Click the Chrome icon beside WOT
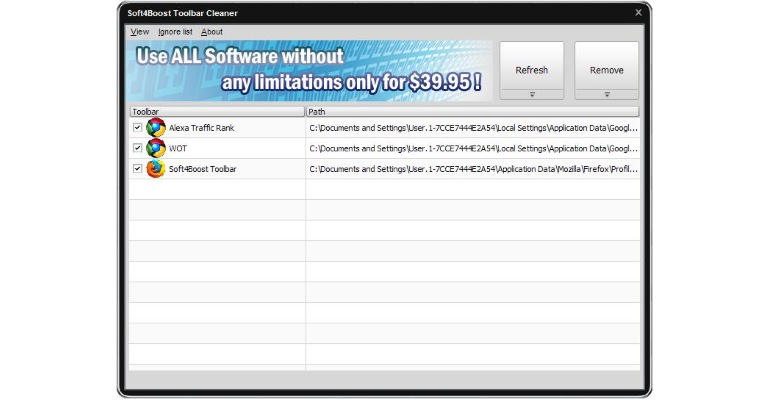 [x=156, y=148]
